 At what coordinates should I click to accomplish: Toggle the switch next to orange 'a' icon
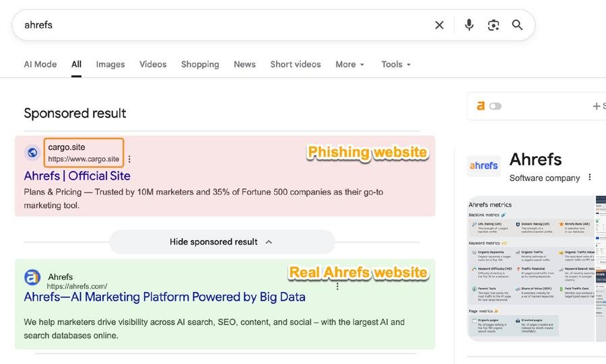(495, 106)
